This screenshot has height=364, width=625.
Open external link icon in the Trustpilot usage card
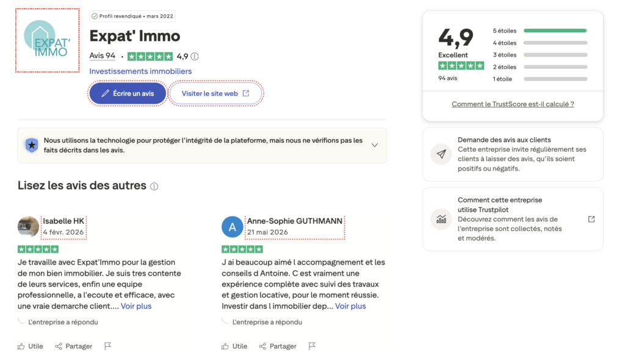point(591,219)
